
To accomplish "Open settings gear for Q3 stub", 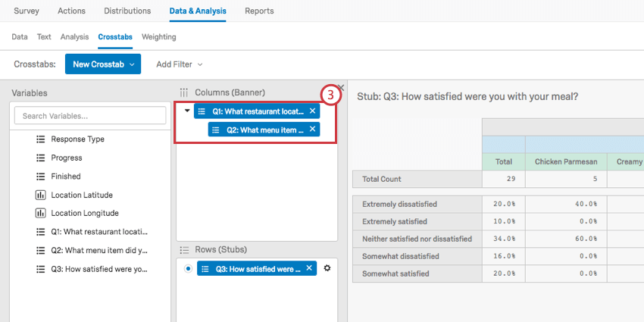I will coord(327,268).
